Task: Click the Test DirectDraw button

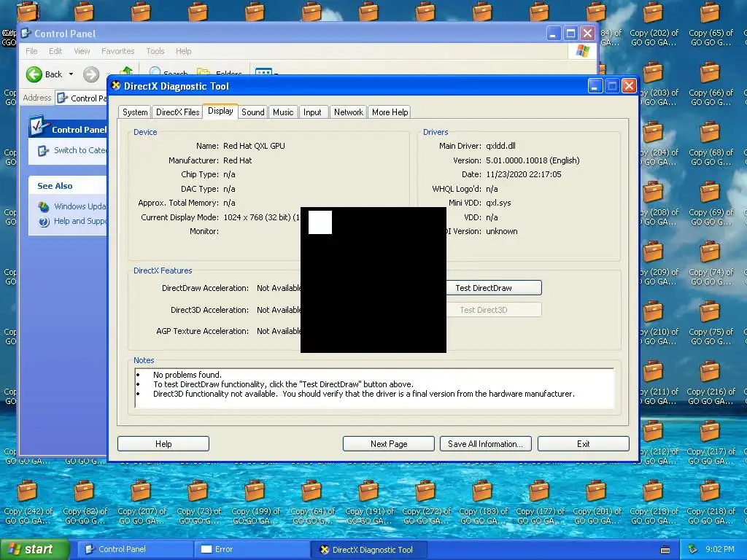Action: pos(494,288)
